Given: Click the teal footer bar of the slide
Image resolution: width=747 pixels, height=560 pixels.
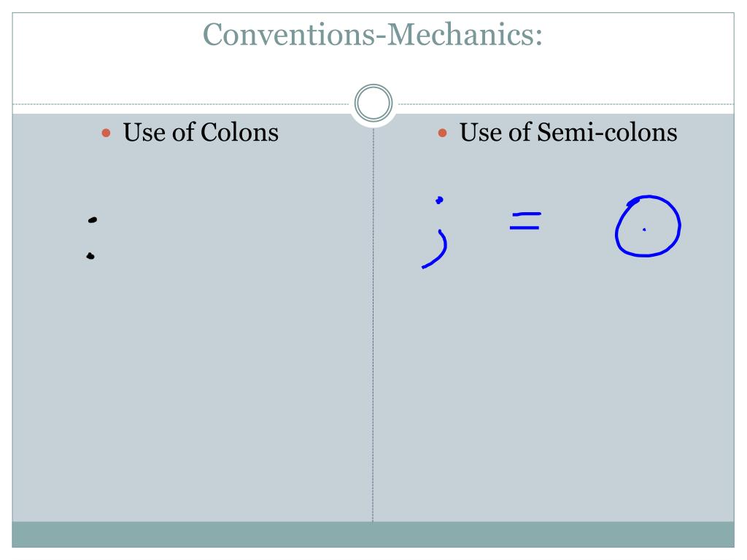Looking at the screenshot, I should pyautogui.click(x=373, y=534).
